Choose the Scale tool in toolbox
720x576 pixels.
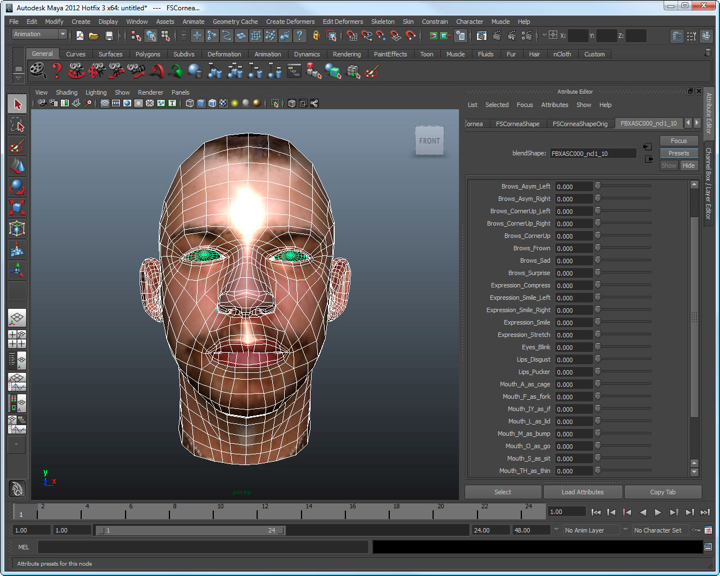pos(17,208)
